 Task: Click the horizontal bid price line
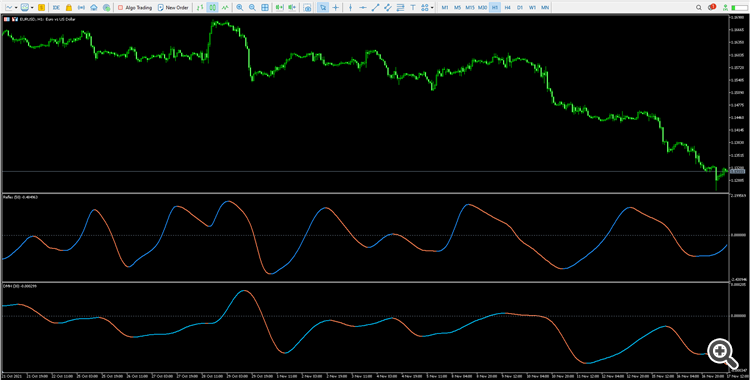[364, 171]
